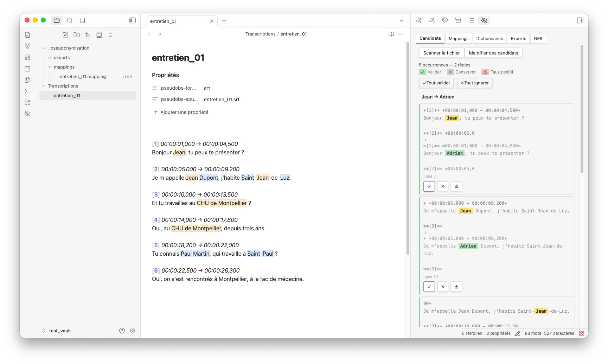Collapse the Transcriptions folder
Screen dimensions: 608x364
pos(44,86)
